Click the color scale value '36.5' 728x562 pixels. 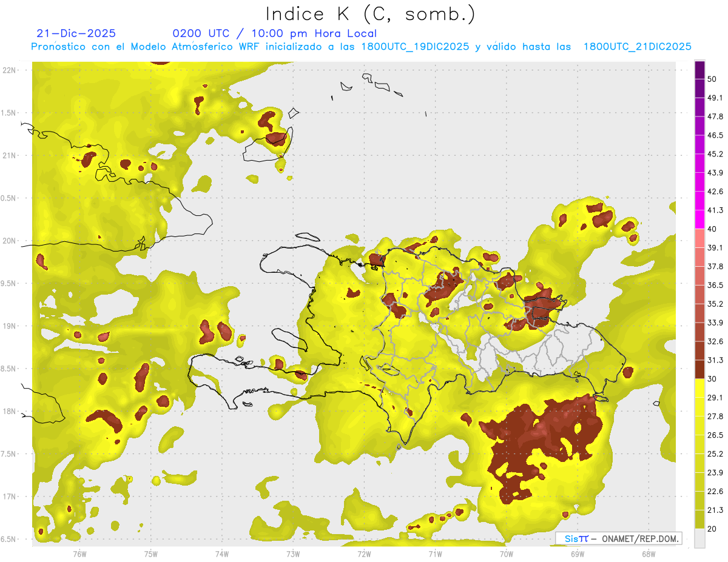click(x=715, y=285)
